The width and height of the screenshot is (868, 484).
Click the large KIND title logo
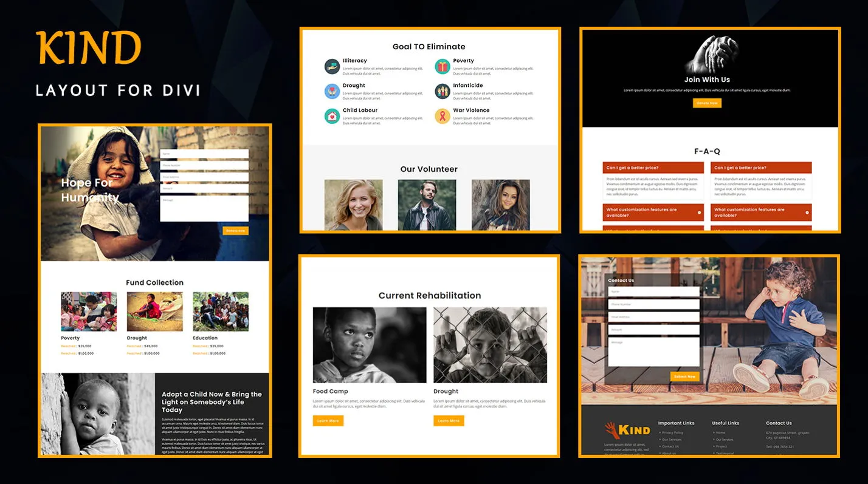pos(89,47)
